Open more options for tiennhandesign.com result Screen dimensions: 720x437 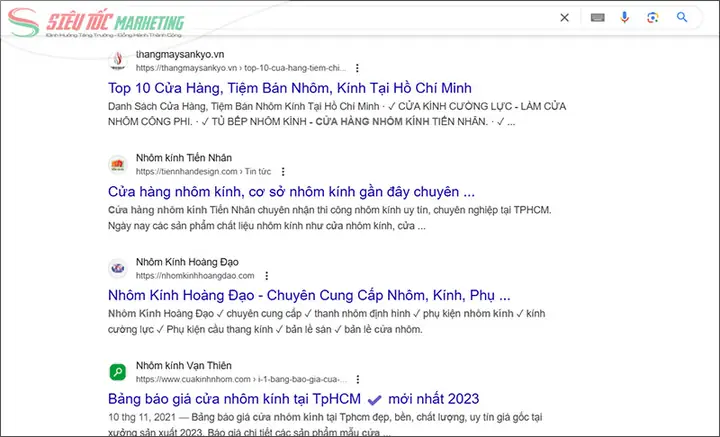283,172
